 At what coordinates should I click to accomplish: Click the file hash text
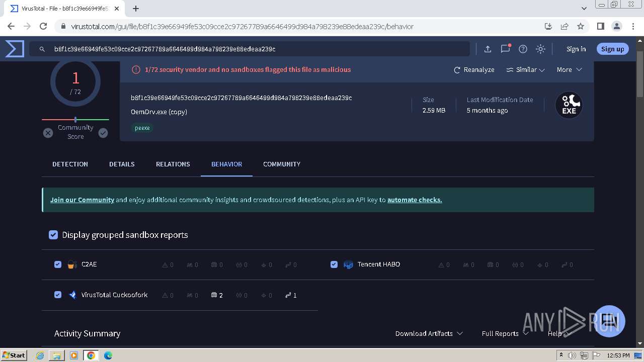coord(241,98)
